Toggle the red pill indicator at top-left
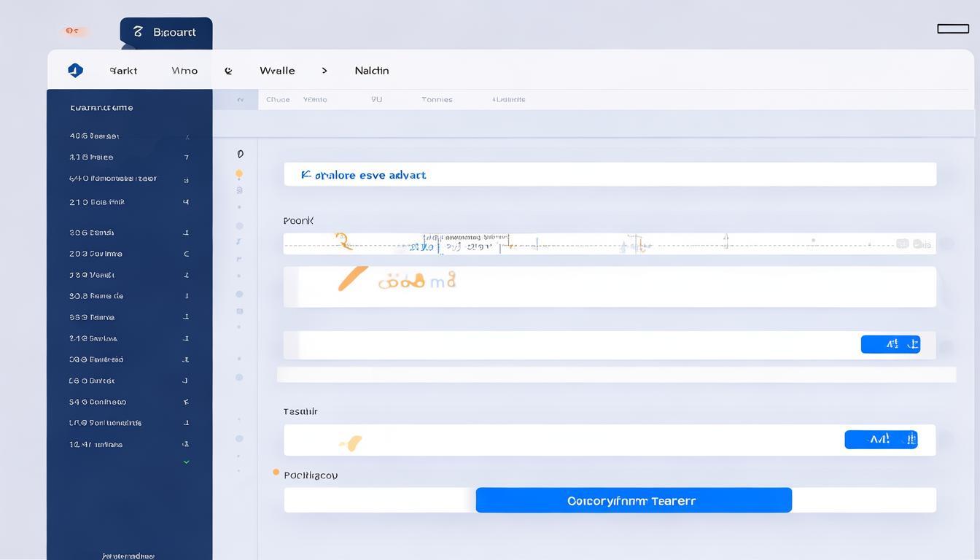Viewport: 980px width, 560px height. pyautogui.click(x=73, y=31)
